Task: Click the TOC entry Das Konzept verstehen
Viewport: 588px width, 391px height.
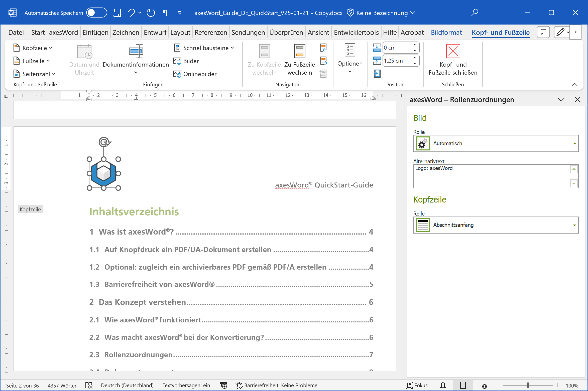Action: 231,302
